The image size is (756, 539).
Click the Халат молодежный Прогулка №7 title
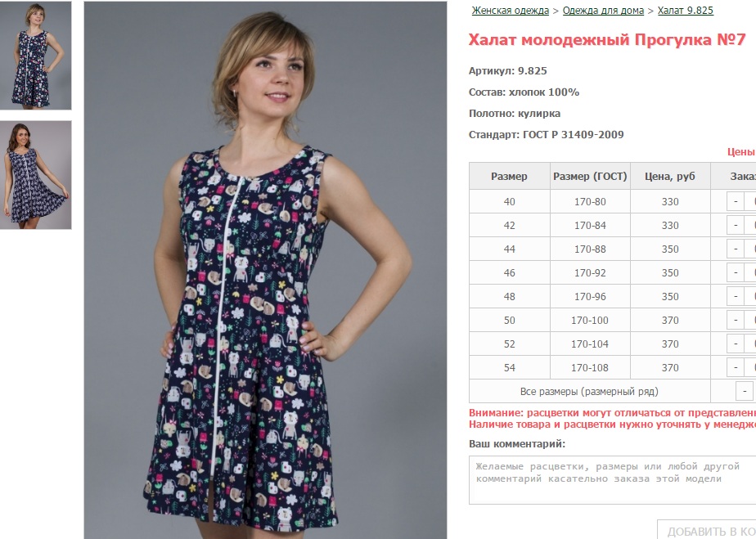pyautogui.click(x=607, y=39)
